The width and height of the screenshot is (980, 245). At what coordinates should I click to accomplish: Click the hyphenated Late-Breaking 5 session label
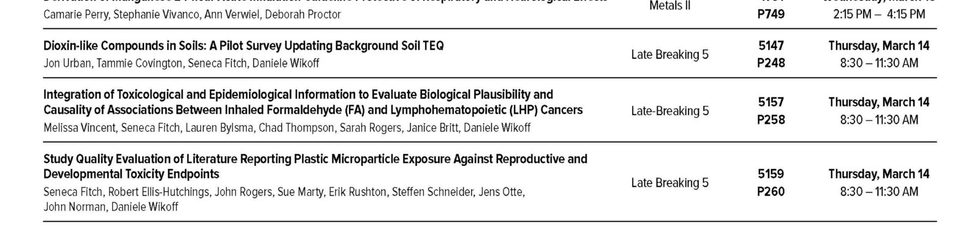click(x=669, y=111)
